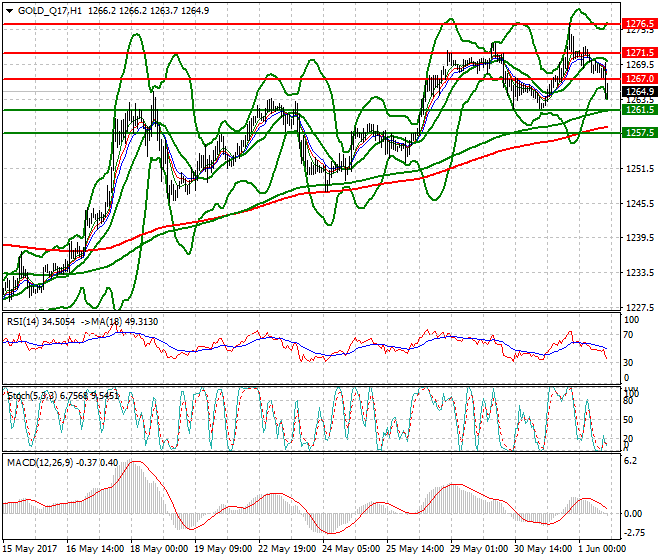Click the 22 May 19:00 time axis label
Screen dimensions: 660x560
pos(287,549)
